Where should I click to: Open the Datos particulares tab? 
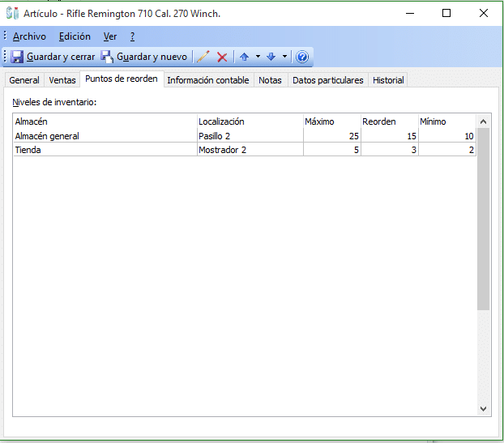[x=328, y=80]
